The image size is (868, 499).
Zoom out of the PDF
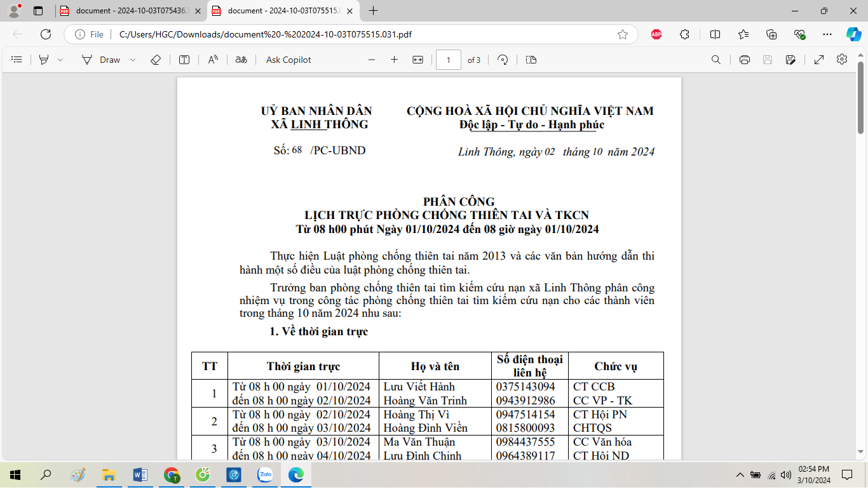(x=372, y=60)
